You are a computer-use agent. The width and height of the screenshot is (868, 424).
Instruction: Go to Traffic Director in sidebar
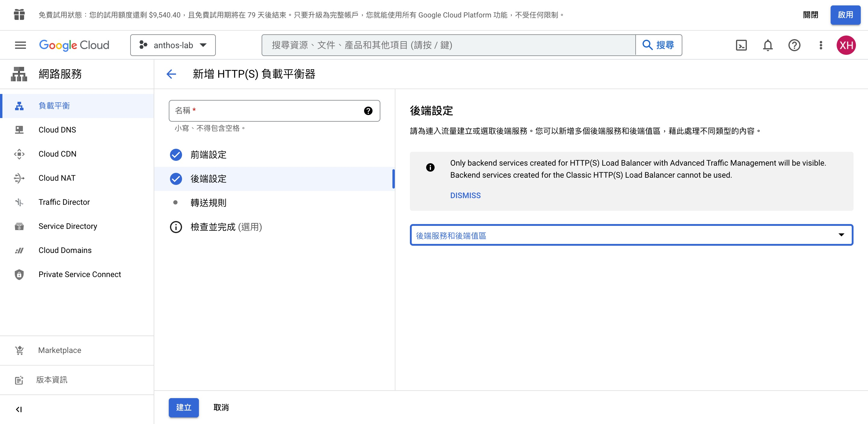64,202
